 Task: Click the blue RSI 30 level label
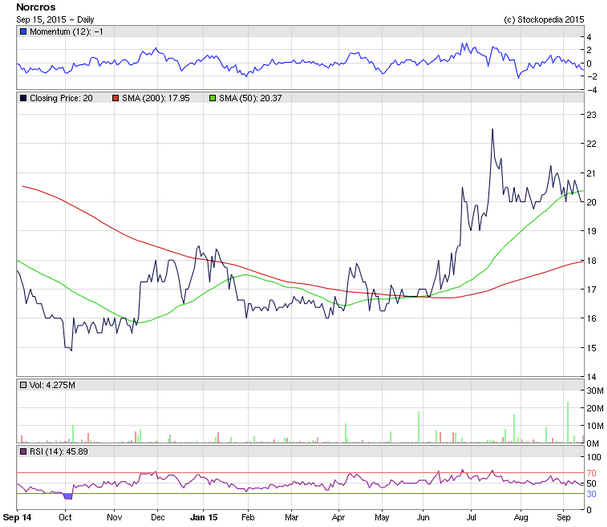coord(592,494)
